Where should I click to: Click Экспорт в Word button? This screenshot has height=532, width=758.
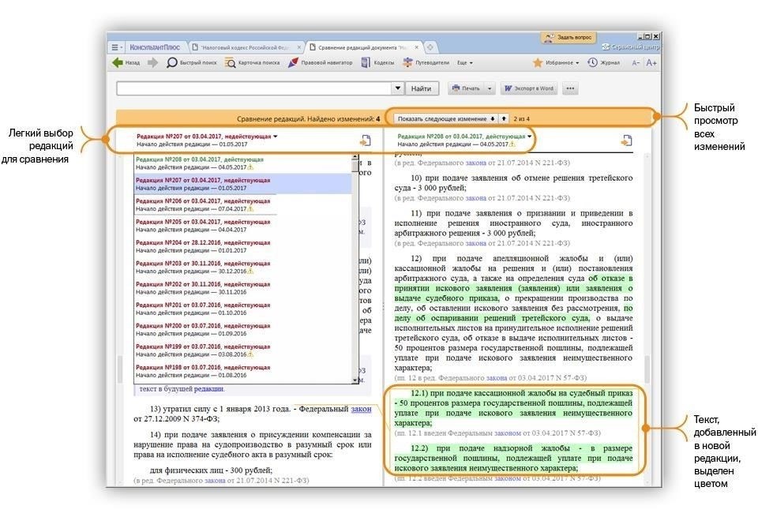pyautogui.click(x=528, y=88)
